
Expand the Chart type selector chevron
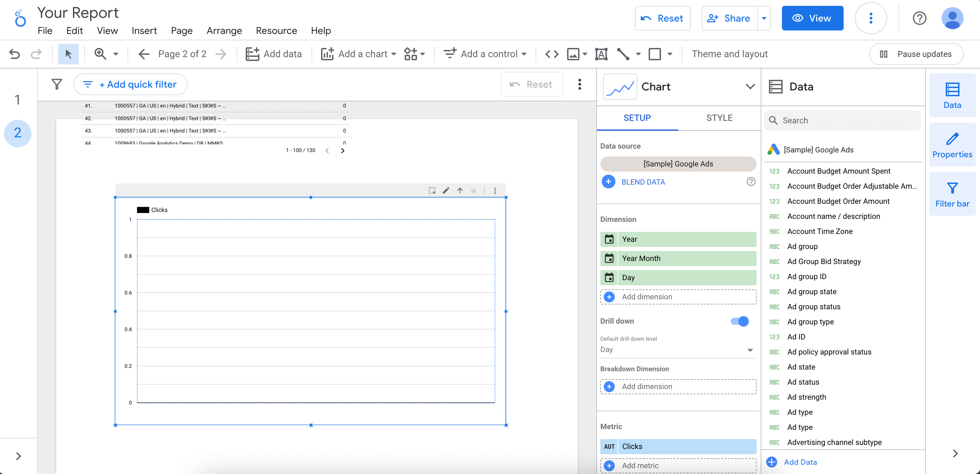750,87
